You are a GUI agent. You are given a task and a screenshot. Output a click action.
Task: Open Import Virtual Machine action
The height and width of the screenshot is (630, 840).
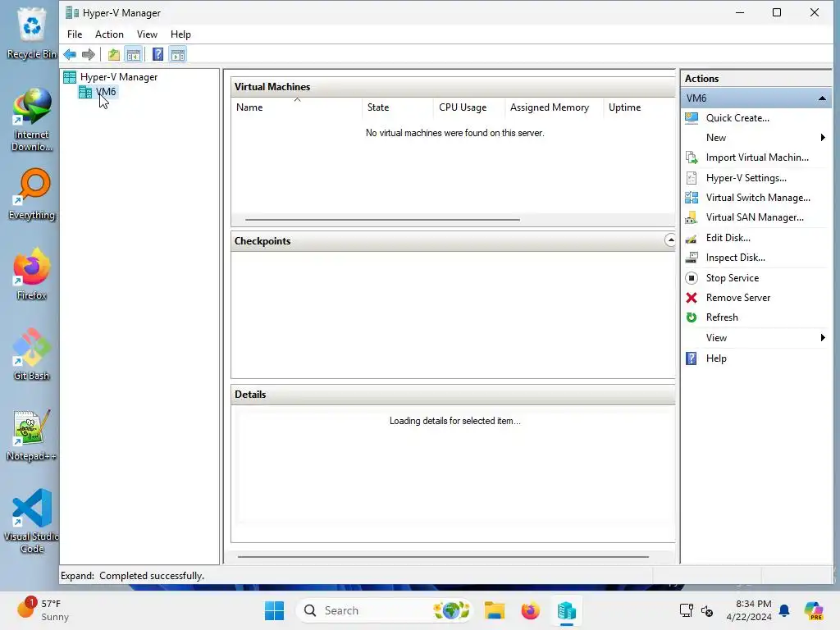[x=757, y=157]
